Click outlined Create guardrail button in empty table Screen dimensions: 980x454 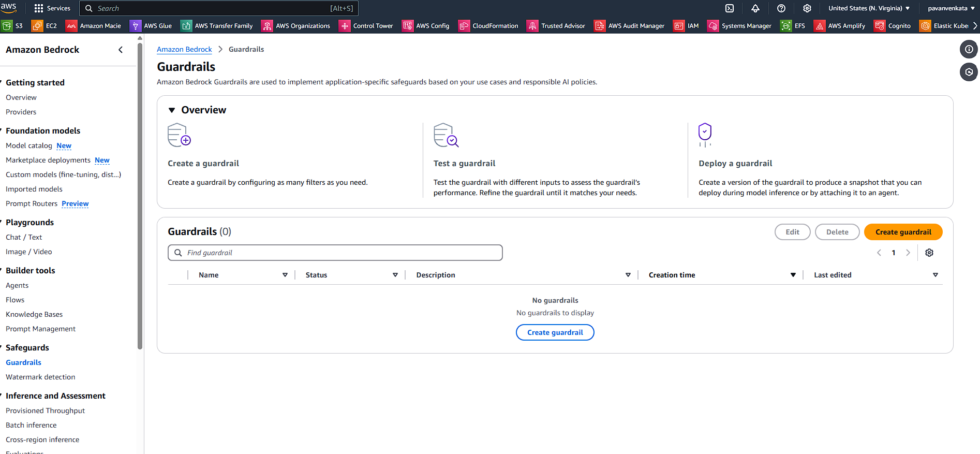(555, 332)
